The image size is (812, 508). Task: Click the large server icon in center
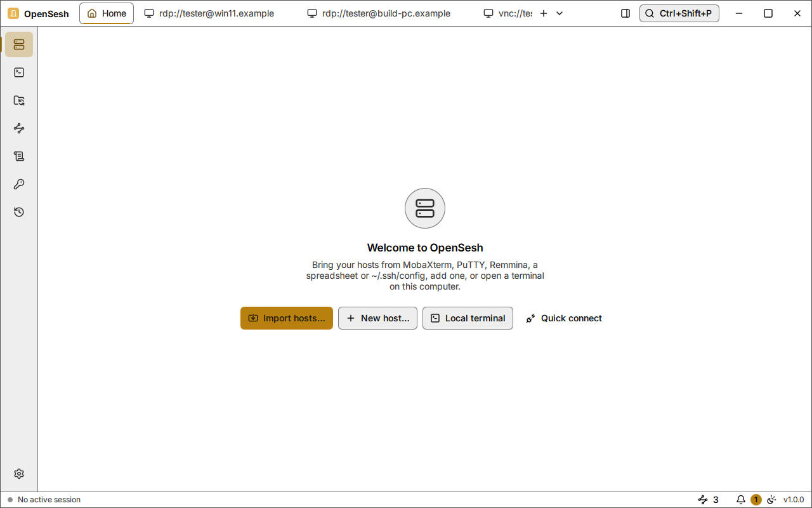tap(425, 208)
